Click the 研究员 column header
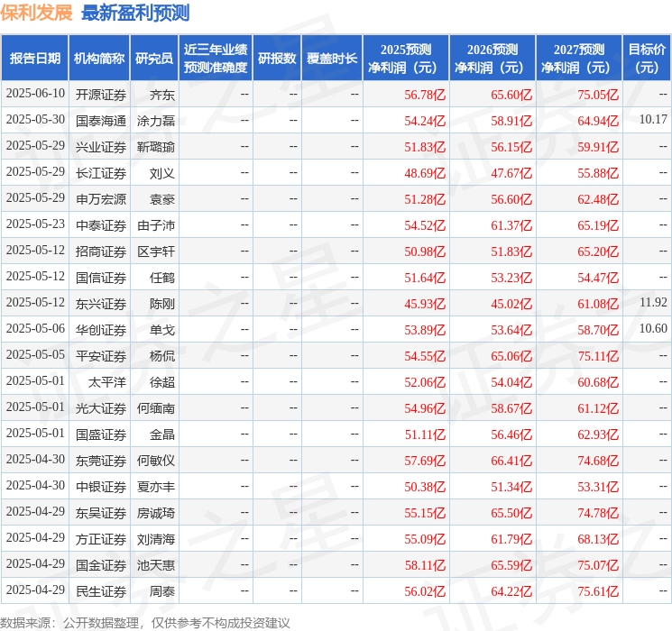Image resolution: width=672 pixels, height=631 pixels. pos(154,58)
